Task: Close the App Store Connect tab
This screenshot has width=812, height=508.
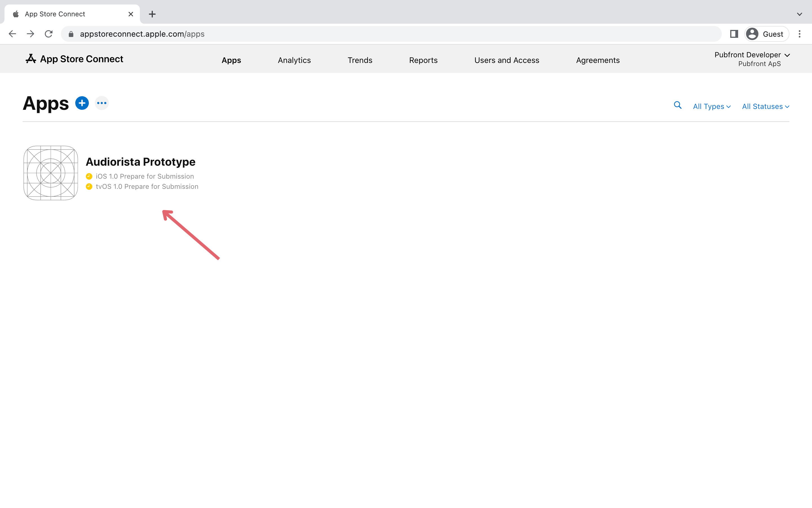Action: coord(131,14)
